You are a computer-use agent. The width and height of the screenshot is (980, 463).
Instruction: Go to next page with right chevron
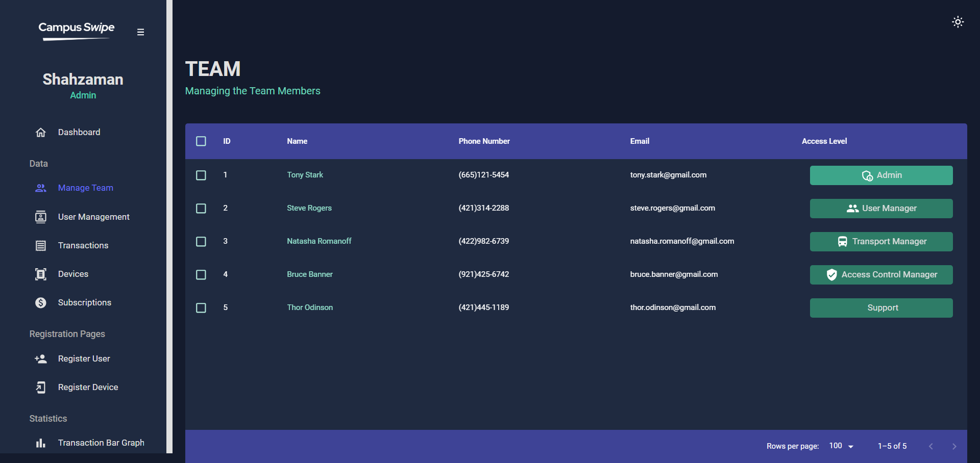point(954,446)
